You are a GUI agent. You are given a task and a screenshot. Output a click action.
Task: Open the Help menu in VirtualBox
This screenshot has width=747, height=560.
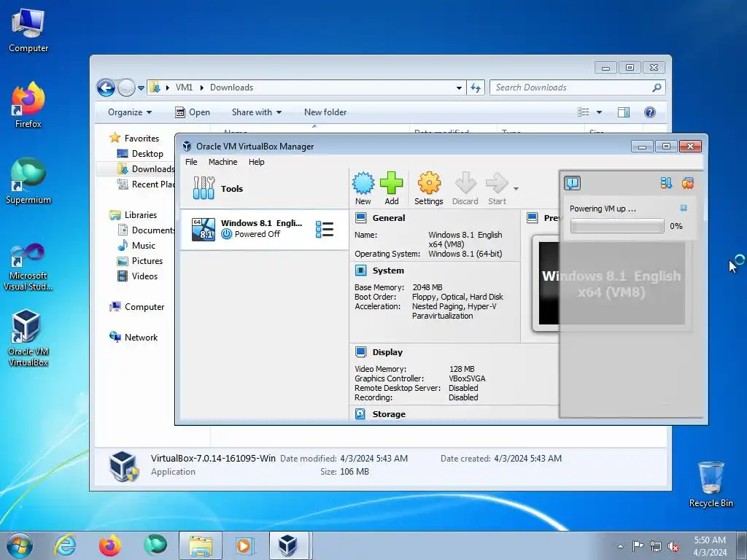click(256, 162)
